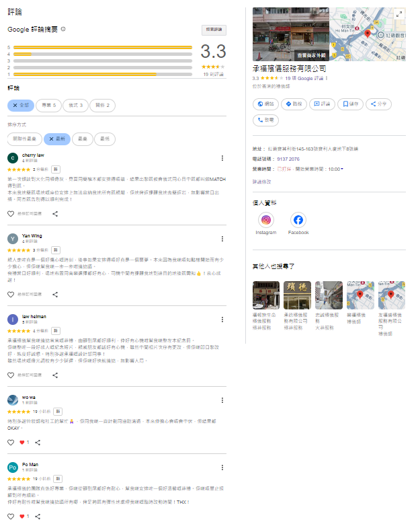The width and height of the screenshot is (420, 526).
Task: Open the 19 項 Google 評論 link
Action: [304, 79]
